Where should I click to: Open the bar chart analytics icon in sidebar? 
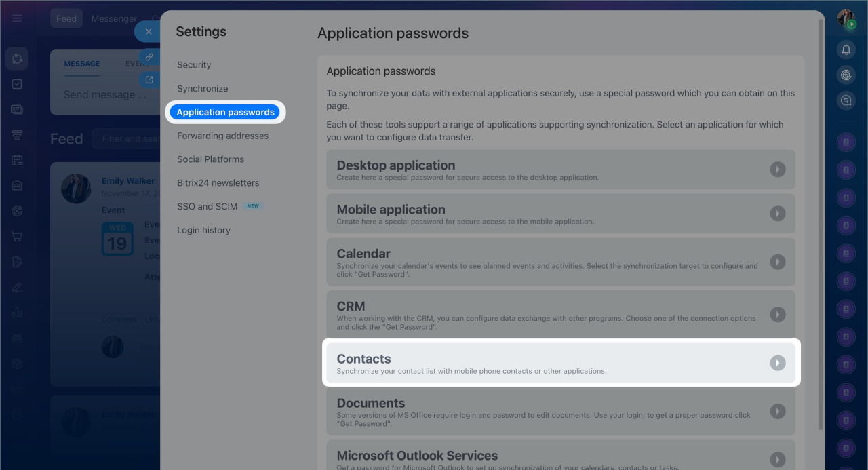(x=17, y=313)
